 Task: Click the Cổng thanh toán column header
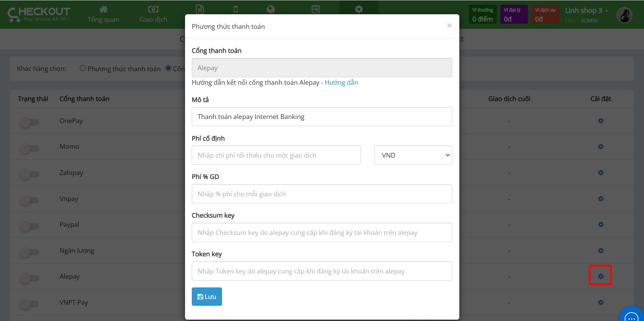point(85,99)
